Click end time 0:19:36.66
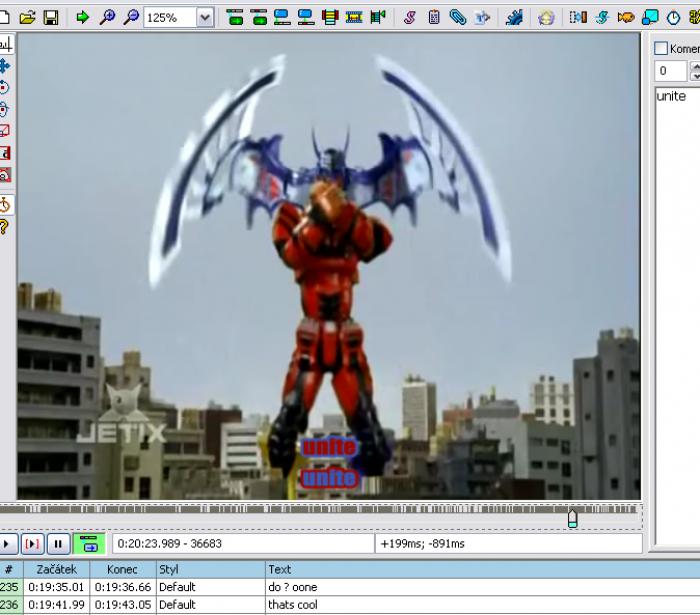 pos(122,587)
